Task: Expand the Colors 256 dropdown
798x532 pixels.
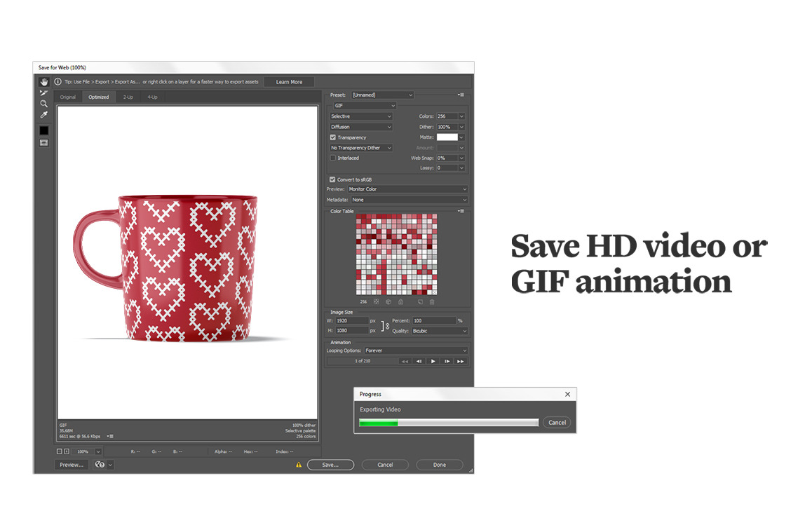Action: (461, 116)
